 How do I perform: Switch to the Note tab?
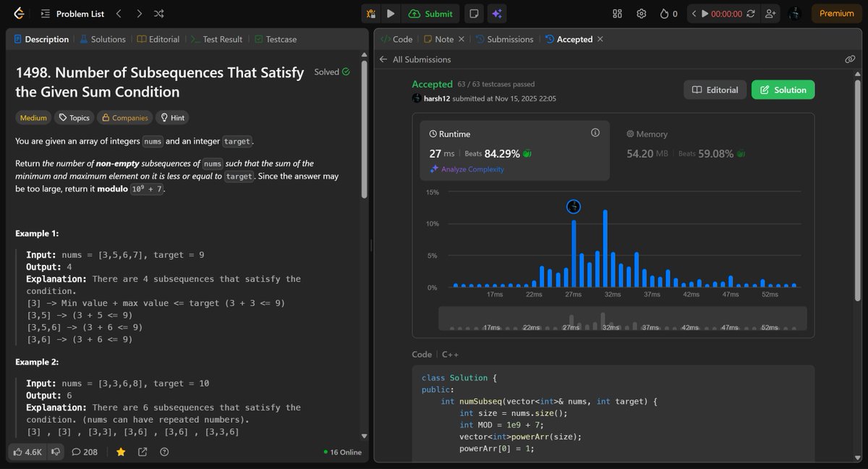(x=438, y=39)
